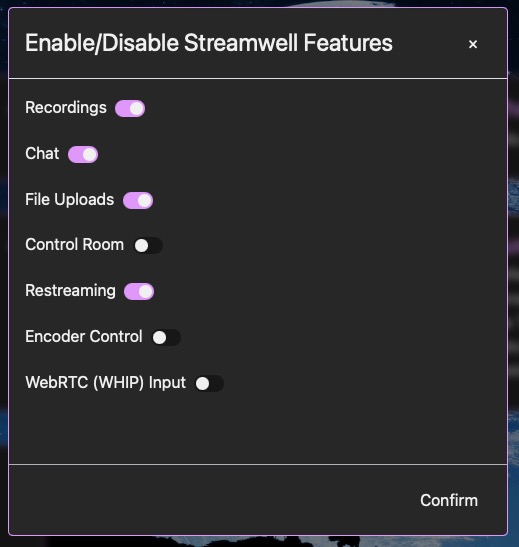Turn off the Chat toggle switch

(83, 155)
